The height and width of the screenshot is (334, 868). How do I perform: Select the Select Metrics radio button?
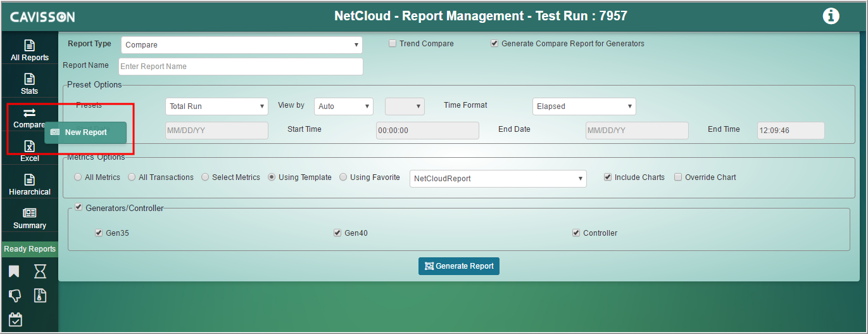pos(205,177)
